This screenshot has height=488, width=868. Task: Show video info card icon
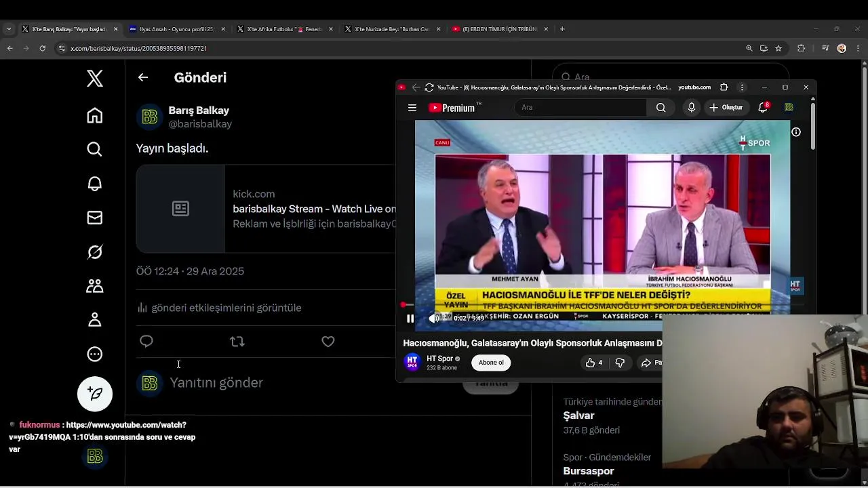pos(796,132)
